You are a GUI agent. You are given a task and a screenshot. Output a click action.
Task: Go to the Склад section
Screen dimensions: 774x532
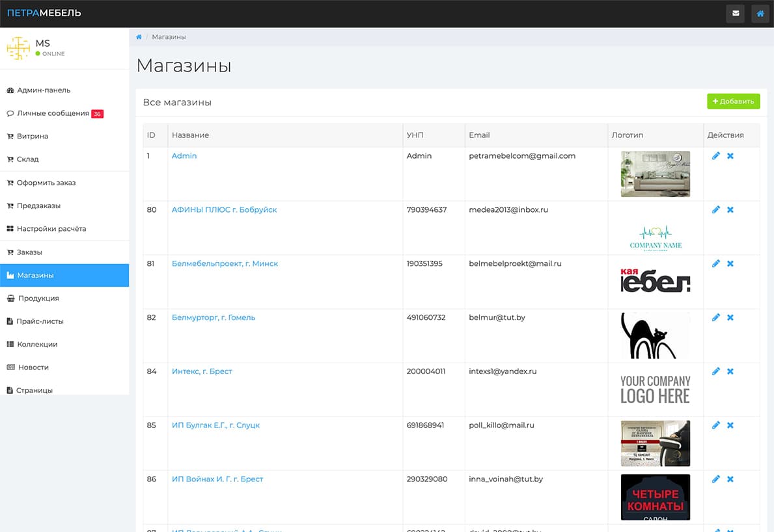point(29,159)
